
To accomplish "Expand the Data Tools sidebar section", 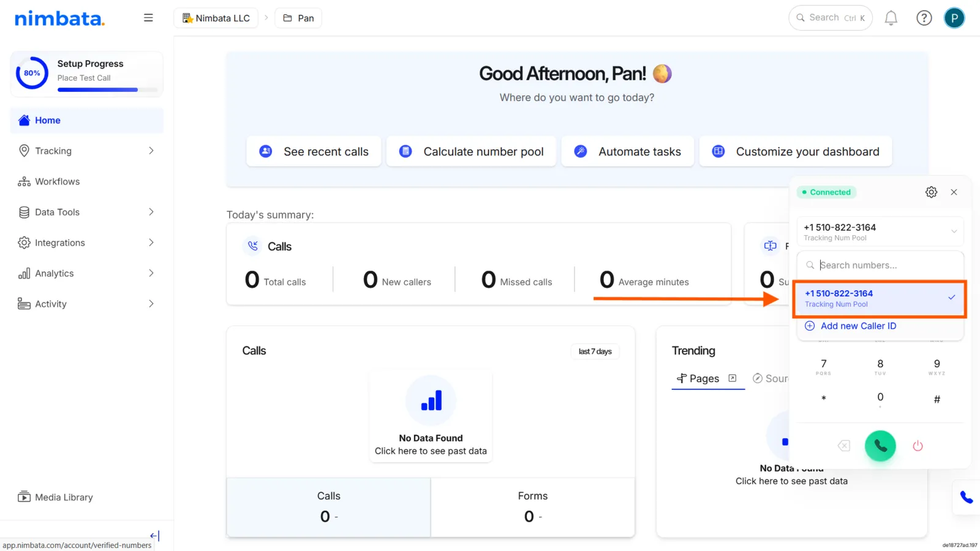I will coord(87,212).
